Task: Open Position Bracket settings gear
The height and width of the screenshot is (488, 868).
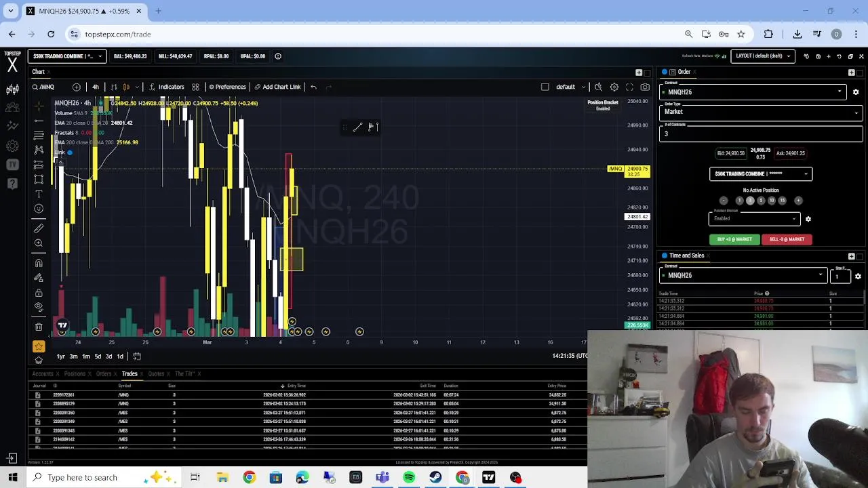Action: pyautogui.click(x=808, y=219)
